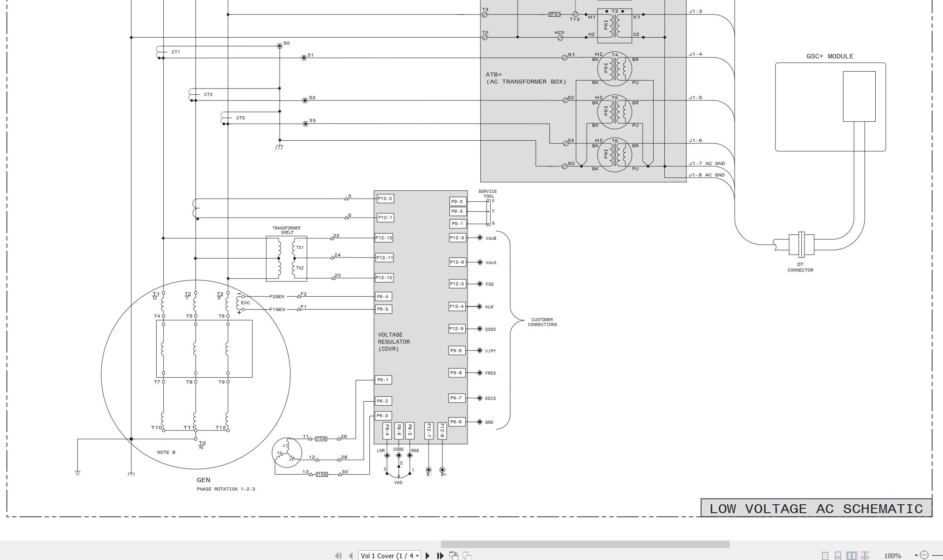943x560 pixels.
Task: Click the 'CUSTOMER CONNECTIONS' label
Action: pyautogui.click(x=542, y=322)
